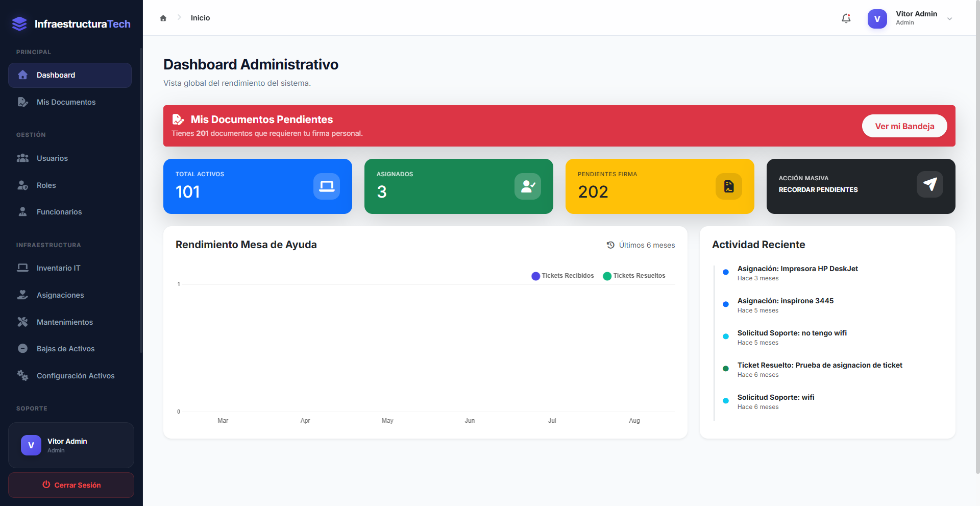Click activity 'Asignación: inspirone 3445'
The image size is (980, 506).
click(x=786, y=301)
